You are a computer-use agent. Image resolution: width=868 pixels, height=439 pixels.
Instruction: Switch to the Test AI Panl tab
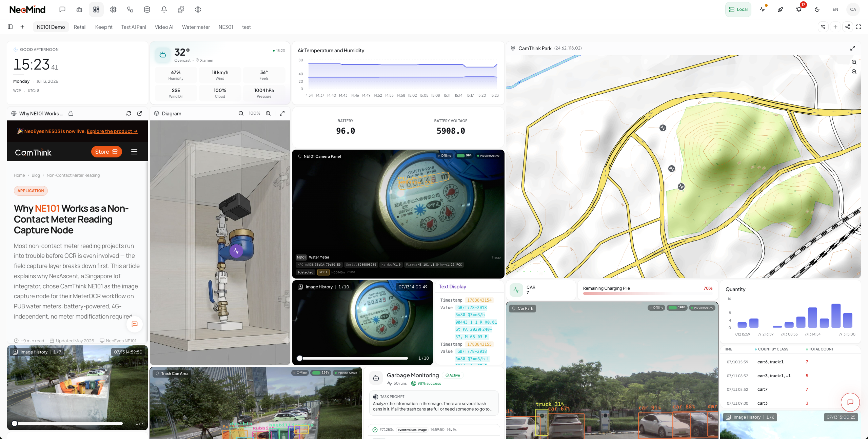(x=134, y=27)
